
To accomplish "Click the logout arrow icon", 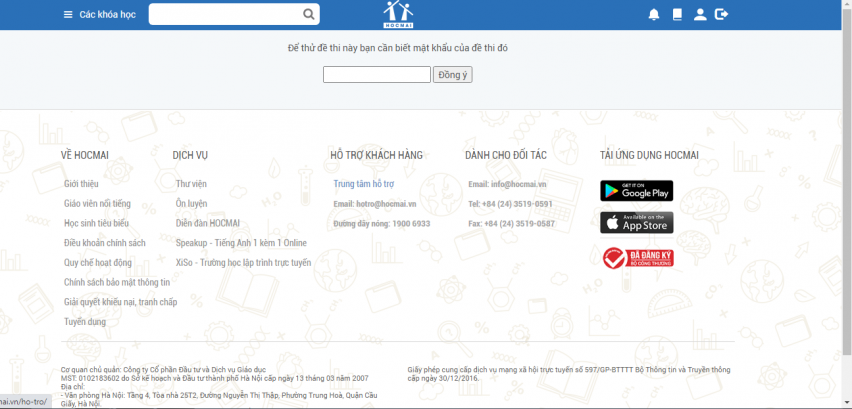I will point(723,14).
